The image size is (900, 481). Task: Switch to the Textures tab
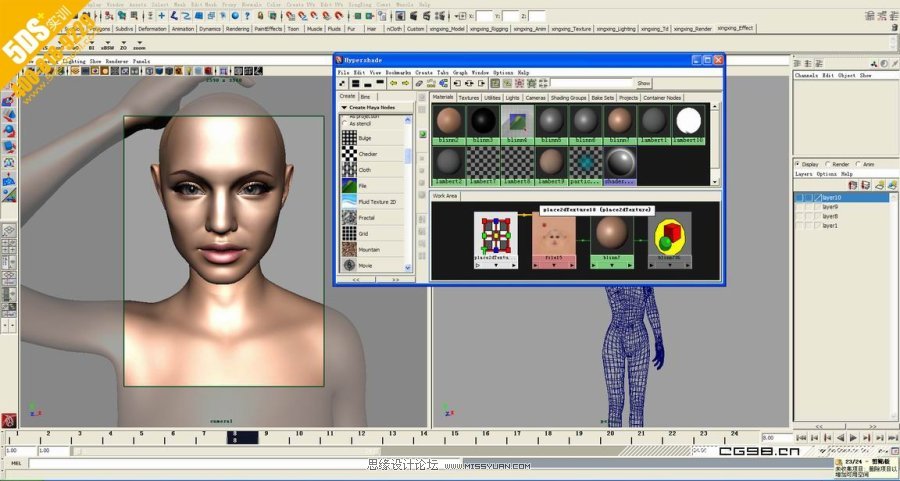tap(468, 98)
